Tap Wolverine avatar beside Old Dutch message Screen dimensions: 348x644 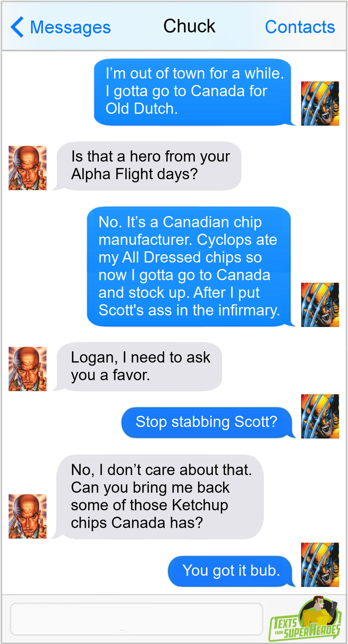pos(320,104)
